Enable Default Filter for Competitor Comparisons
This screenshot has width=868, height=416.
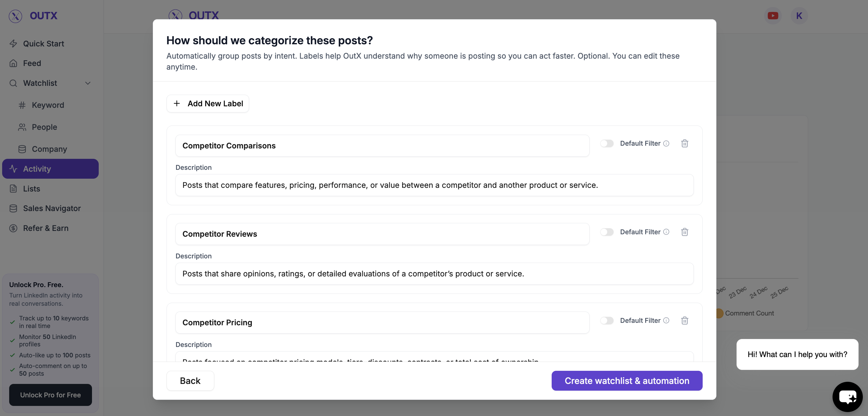607,144
